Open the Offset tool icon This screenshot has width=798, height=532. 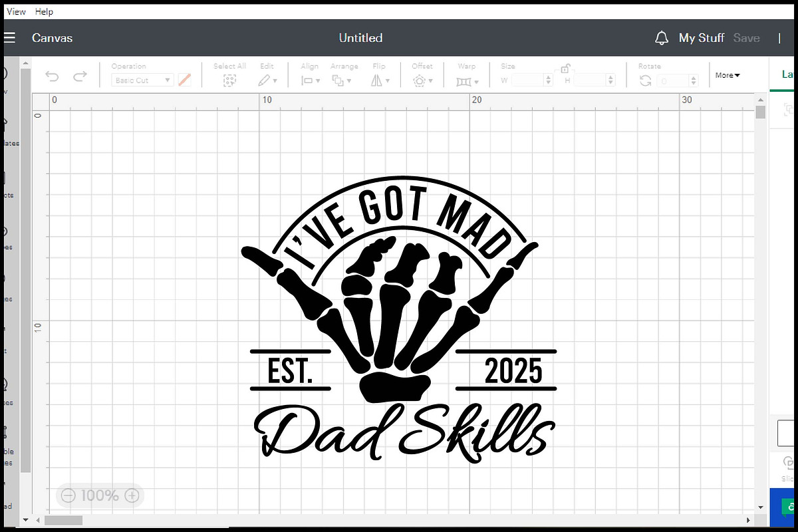coord(419,80)
